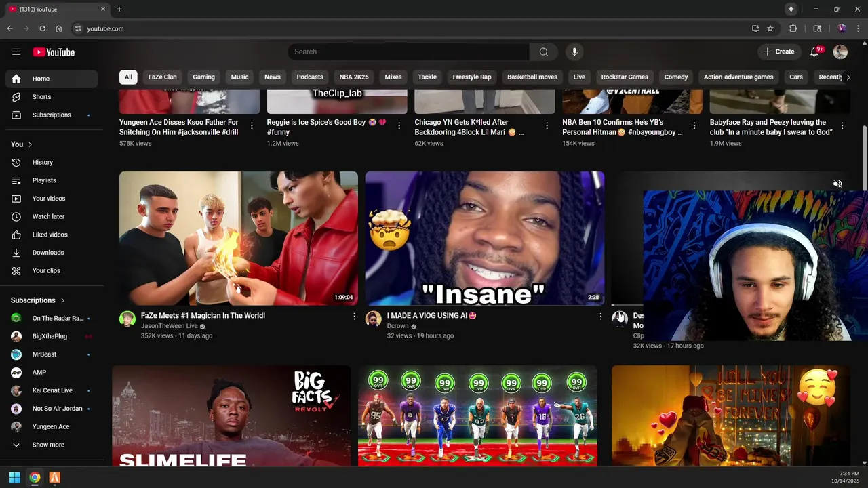The height and width of the screenshot is (488, 868).
Task: Open the YouTube hamburger guide menu
Action: (16, 52)
